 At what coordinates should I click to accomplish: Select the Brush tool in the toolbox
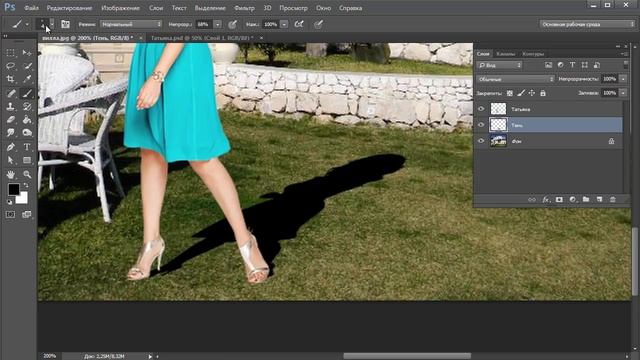[x=27, y=93]
